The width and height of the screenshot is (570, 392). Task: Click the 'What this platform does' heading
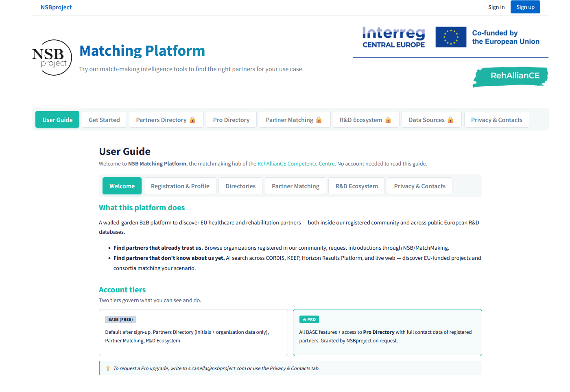point(142,207)
